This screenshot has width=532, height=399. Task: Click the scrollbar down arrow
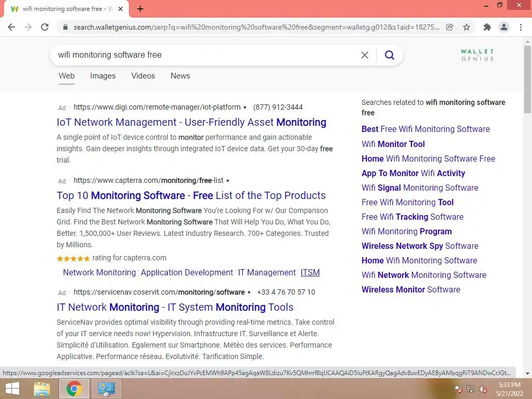click(x=527, y=374)
